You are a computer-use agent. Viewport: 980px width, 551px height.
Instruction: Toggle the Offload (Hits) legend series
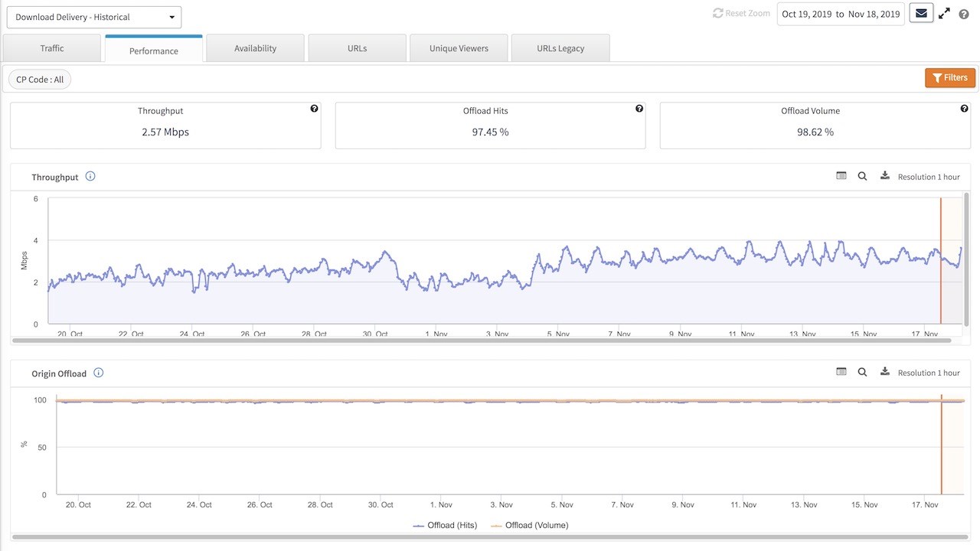point(445,525)
